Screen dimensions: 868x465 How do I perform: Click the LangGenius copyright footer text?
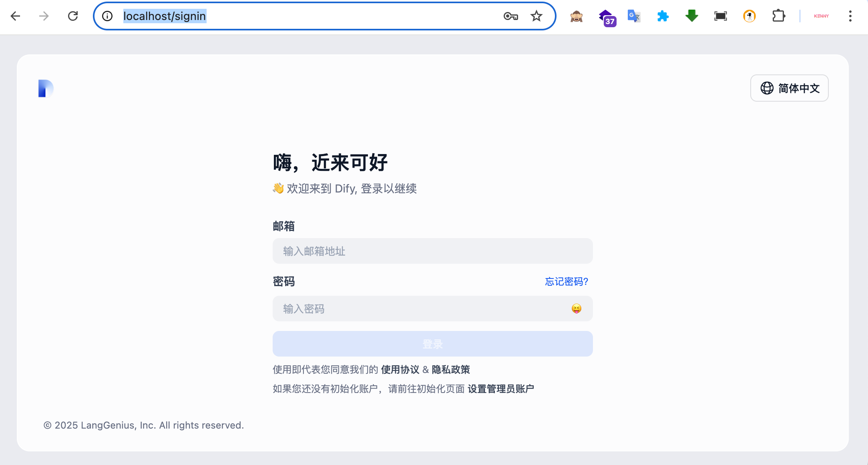tap(144, 425)
